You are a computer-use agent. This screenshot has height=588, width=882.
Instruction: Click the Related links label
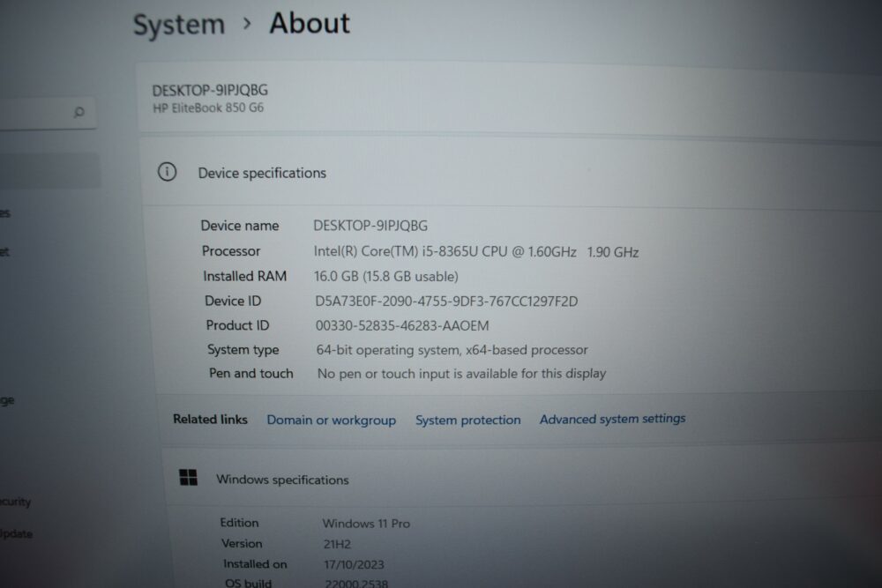point(210,420)
